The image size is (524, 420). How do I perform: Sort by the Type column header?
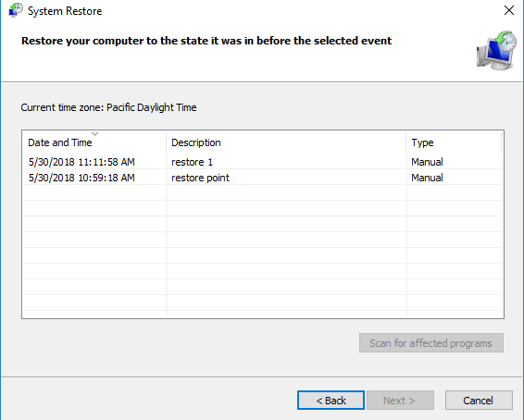coord(454,142)
